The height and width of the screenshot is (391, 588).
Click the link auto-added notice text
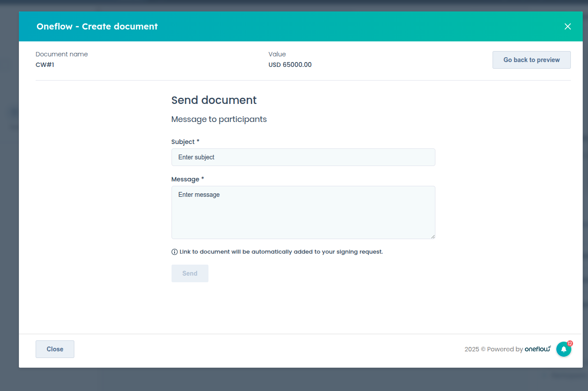(x=281, y=252)
